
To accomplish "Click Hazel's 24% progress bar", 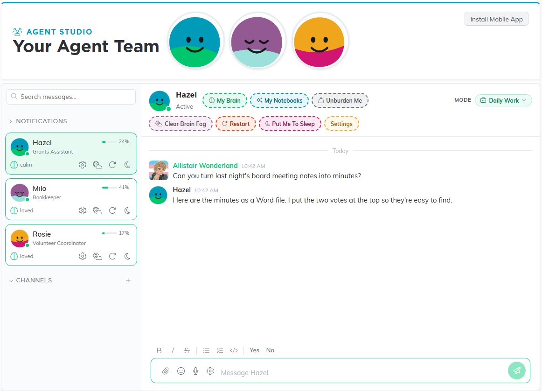I will point(109,142).
